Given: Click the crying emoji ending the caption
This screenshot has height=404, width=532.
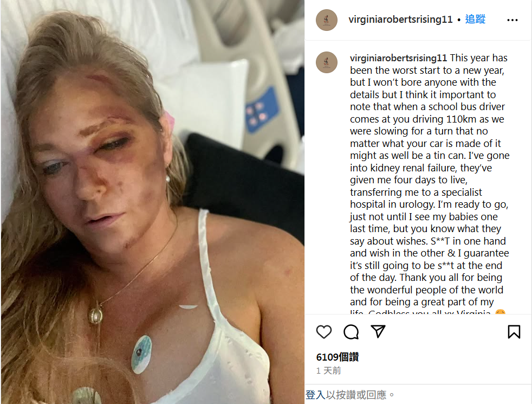Looking at the screenshot, I should [x=500, y=312].
